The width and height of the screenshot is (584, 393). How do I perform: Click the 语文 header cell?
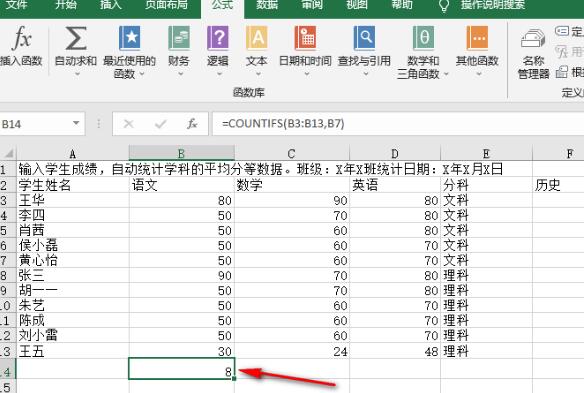(x=182, y=185)
